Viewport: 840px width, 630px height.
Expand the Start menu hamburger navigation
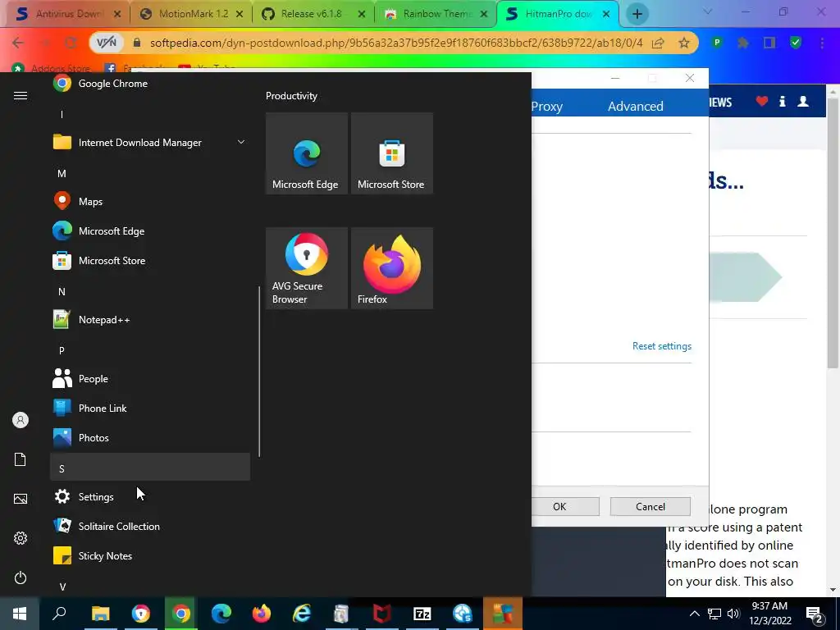click(21, 95)
